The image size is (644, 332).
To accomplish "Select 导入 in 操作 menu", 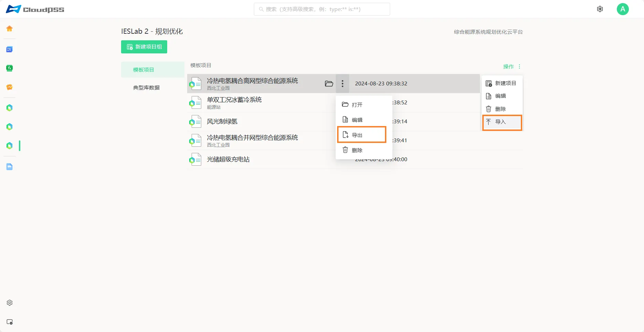I will tap(502, 122).
